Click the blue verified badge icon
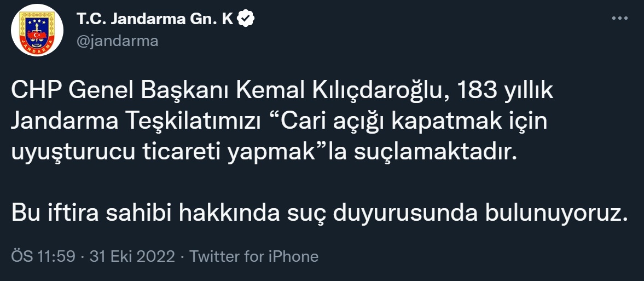The height and width of the screenshot is (281, 644). (x=246, y=19)
